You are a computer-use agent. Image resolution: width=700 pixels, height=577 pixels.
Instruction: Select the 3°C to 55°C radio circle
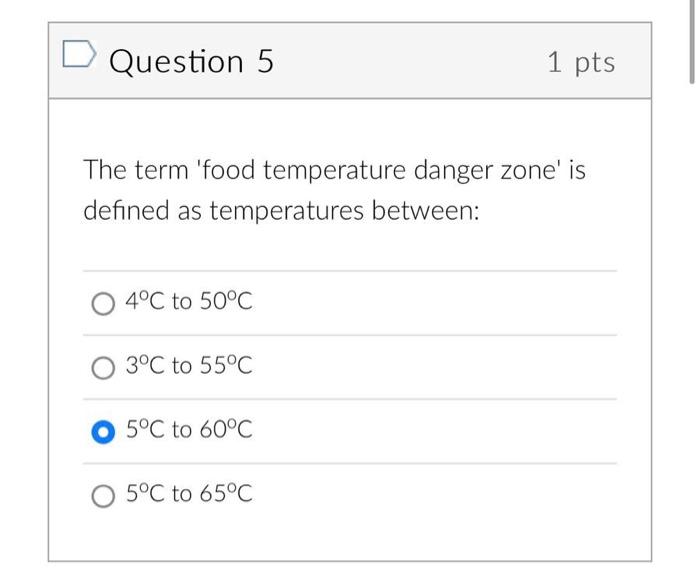click(103, 367)
